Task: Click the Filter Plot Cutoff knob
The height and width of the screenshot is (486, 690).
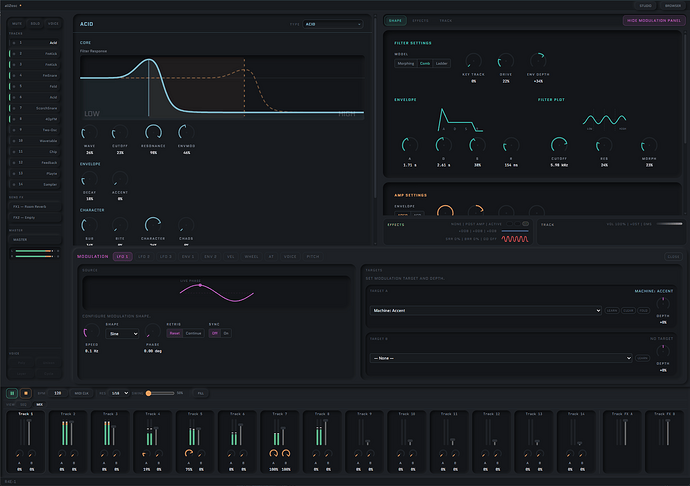Action: click(x=559, y=145)
